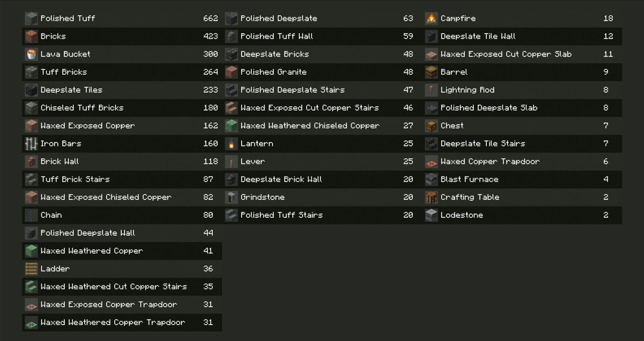Screen dimensions: 644x341
Task: Click the Bricks material entry
Action: [x=122, y=36]
